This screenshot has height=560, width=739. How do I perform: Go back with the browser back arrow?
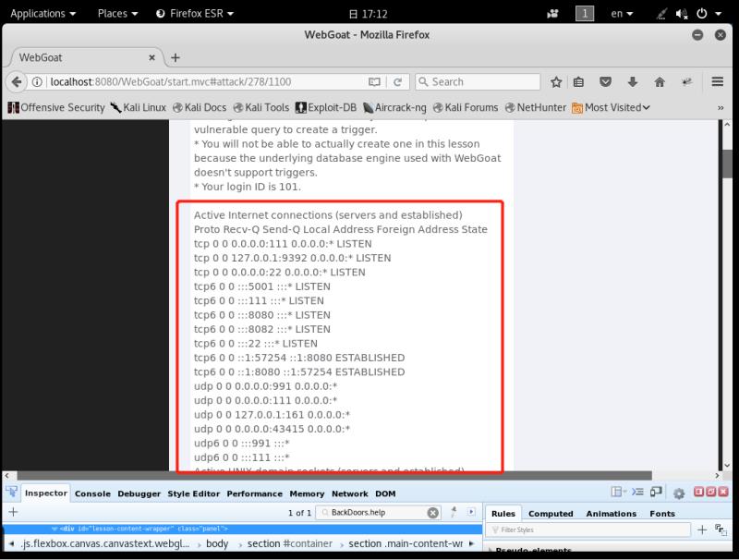[x=17, y=81]
